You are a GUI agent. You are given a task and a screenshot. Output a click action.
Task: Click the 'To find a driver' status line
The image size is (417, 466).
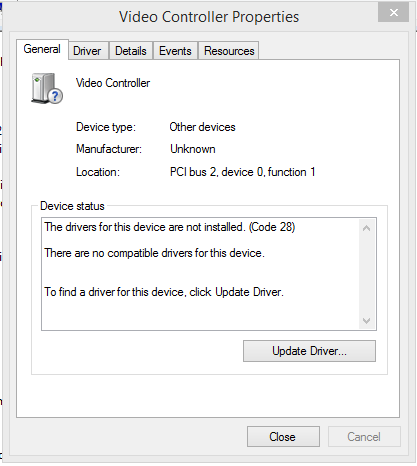[164, 292]
